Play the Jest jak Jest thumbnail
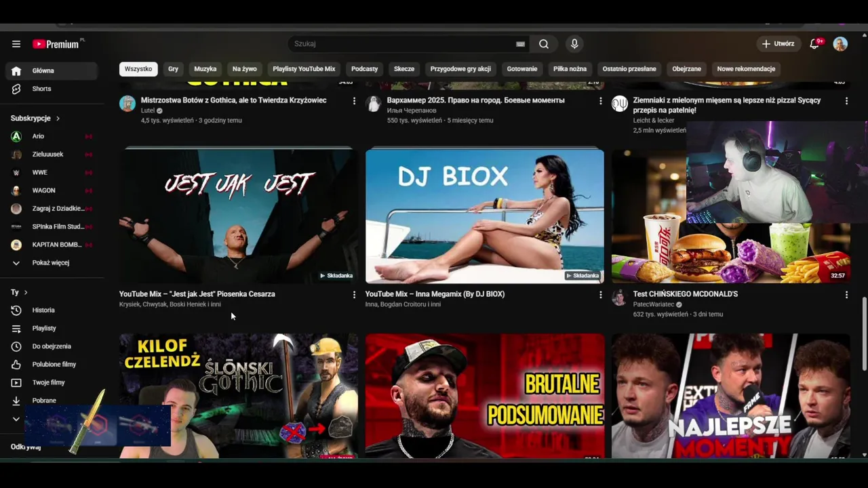Image resolution: width=868 pixels, height=488 pixels. pyautogui.click(x=238, y=216)
